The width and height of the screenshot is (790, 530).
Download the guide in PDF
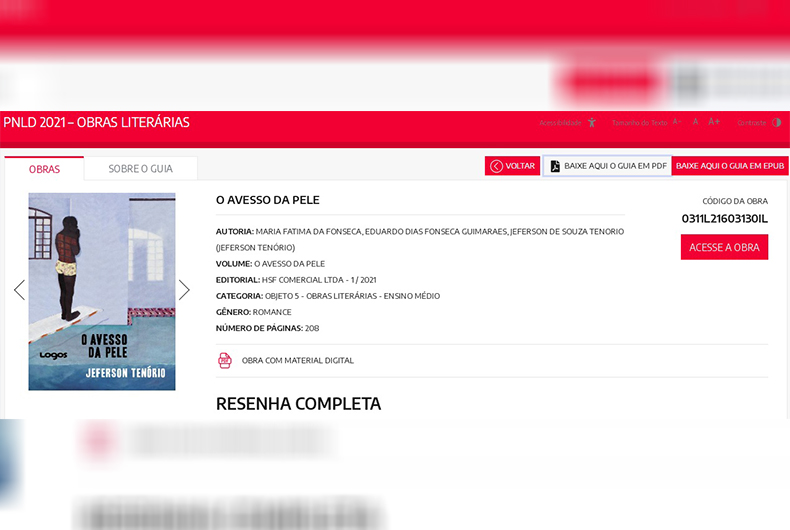(607, 166)
